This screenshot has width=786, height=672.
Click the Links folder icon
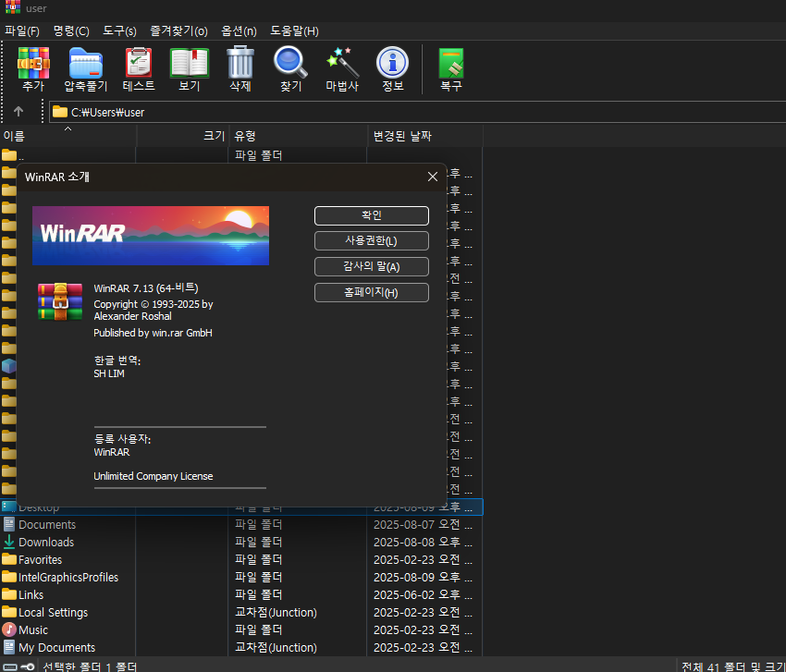point(9,594)
